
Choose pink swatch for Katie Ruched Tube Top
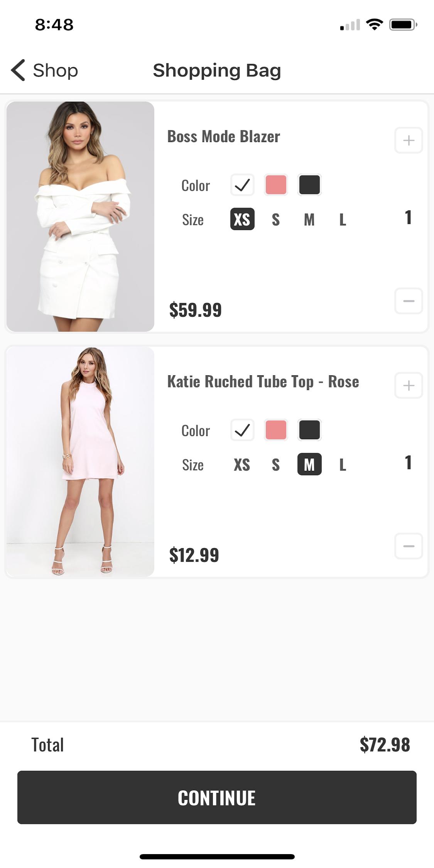click(x=276, y=430)
